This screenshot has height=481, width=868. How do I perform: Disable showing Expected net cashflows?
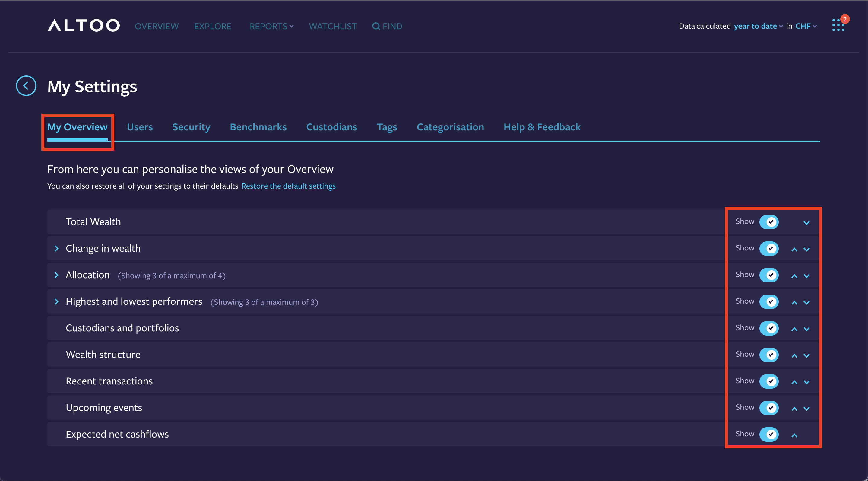(769, 434)
